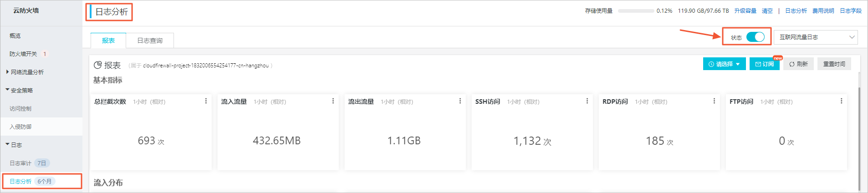Click the 费用说明 link
868x193 pixels.
coord(823,10)
